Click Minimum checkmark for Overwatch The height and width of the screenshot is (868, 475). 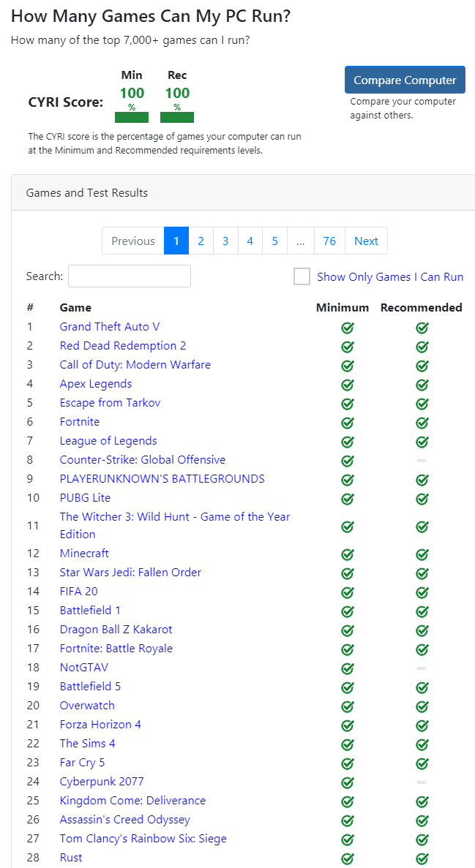pyautogui.click(x=347, y=707)
